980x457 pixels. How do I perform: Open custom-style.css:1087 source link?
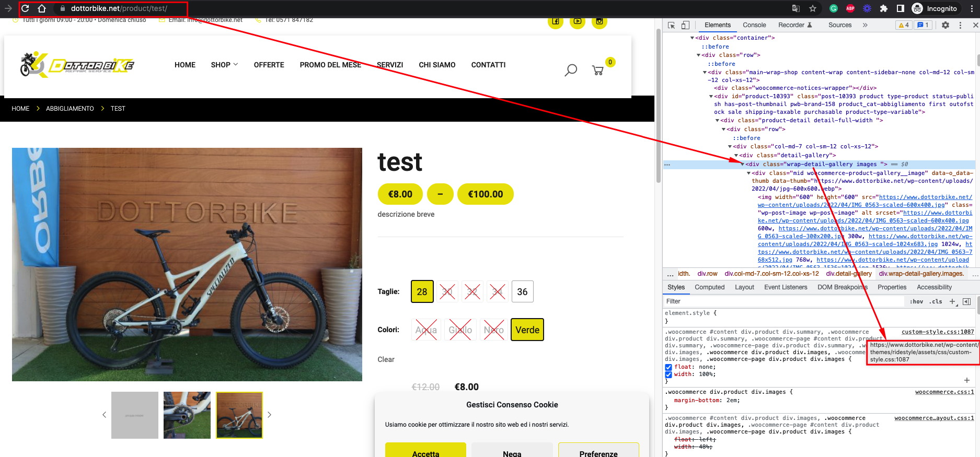click(938, 332)
